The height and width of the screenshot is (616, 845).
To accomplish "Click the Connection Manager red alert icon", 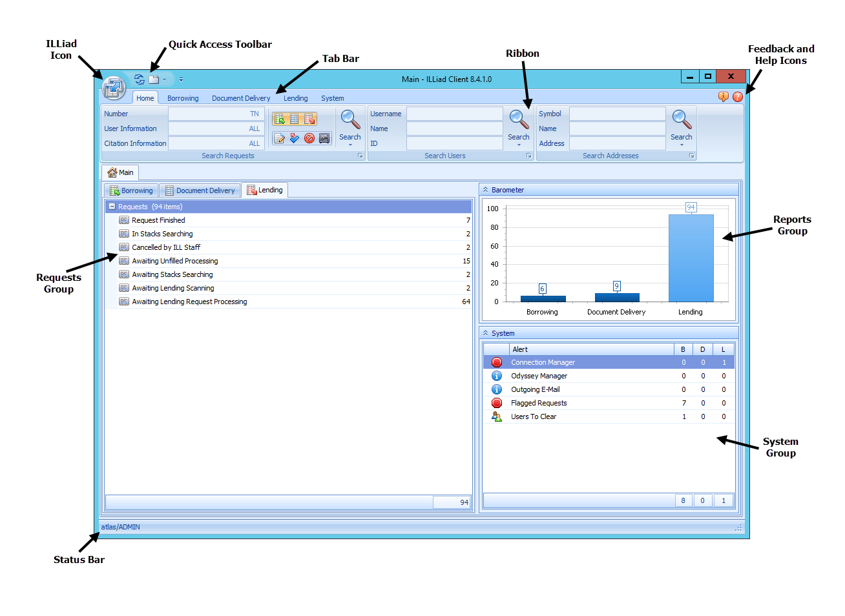I will pos(496,362).
